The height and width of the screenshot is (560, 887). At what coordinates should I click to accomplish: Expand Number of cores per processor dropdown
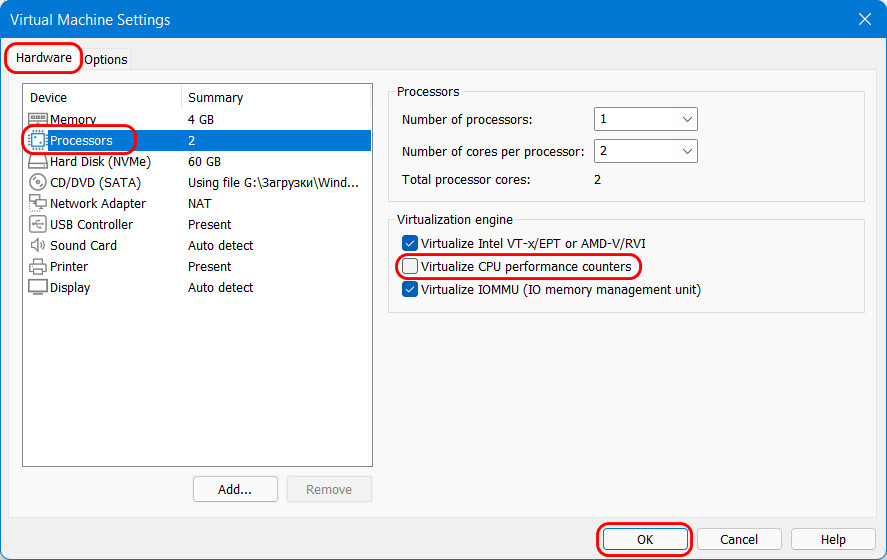tap(645, 151)
